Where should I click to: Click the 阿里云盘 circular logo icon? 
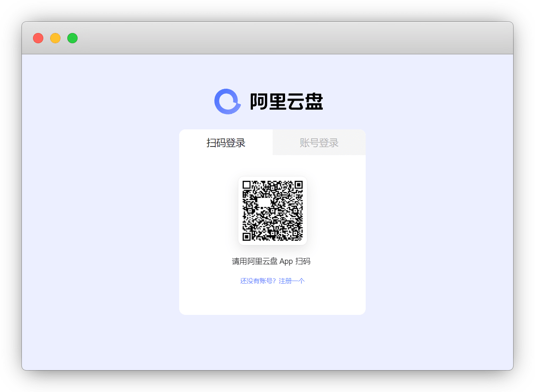(x=228, y=102)
